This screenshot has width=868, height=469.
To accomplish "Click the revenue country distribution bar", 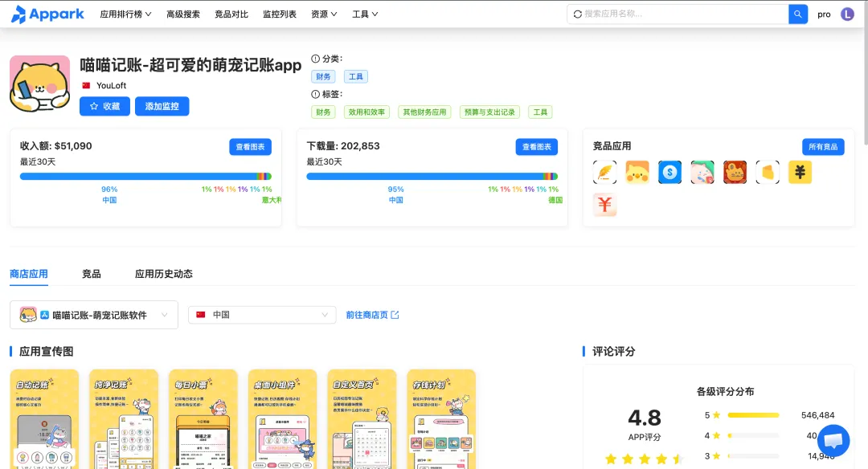I will point(145,177).
